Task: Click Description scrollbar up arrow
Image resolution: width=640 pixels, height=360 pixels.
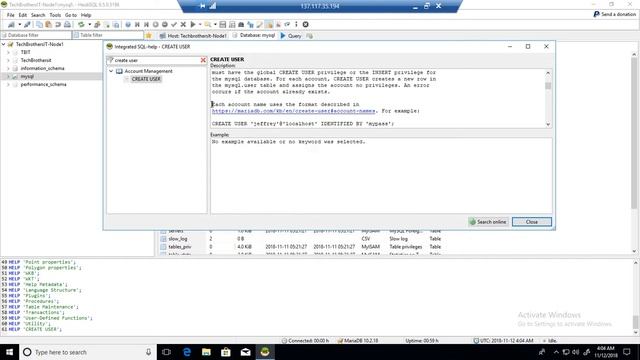Action: [x=548, y=73]
